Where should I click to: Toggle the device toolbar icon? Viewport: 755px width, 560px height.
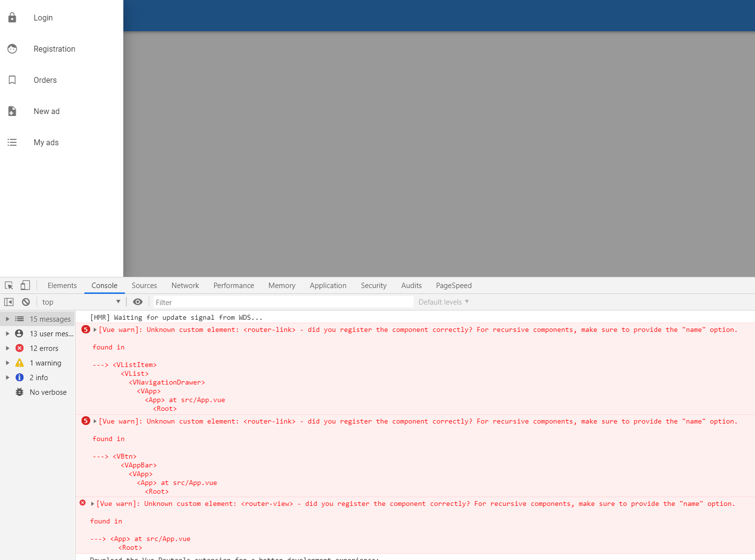click(25, 286)
